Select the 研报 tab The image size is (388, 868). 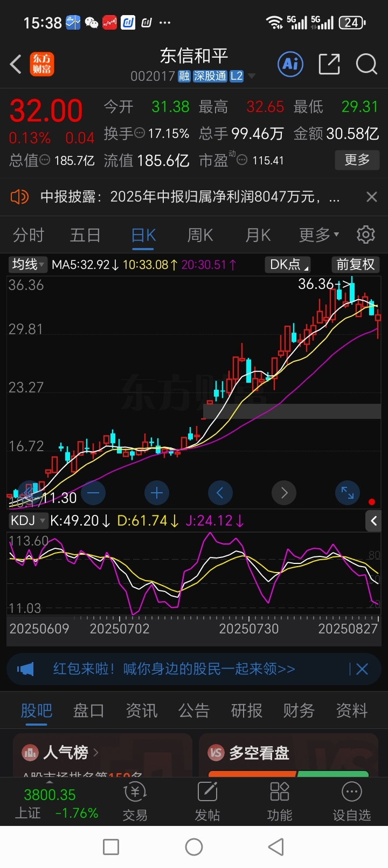[246, 711]
